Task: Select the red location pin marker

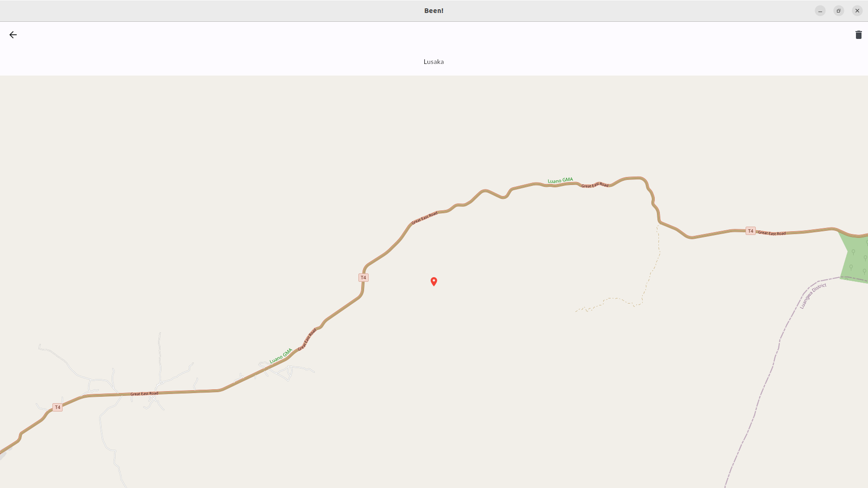Action: pyautogui.click(x=434, y=281)
